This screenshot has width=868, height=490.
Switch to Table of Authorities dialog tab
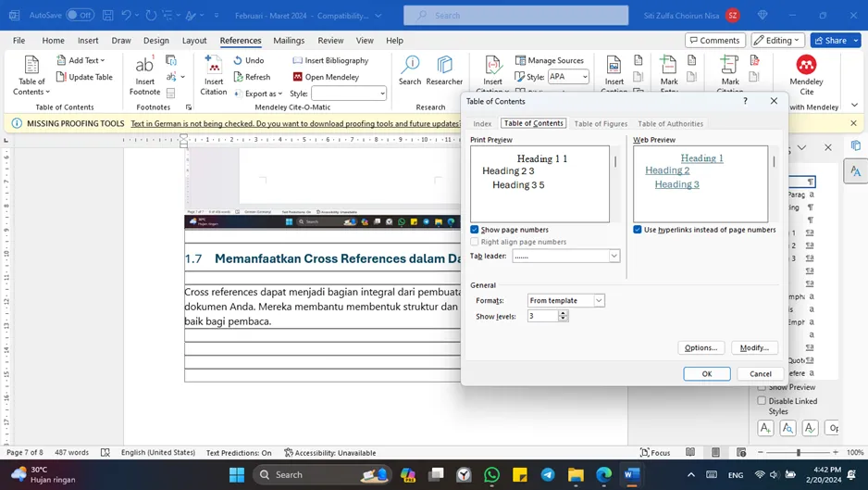coord(670,123)
